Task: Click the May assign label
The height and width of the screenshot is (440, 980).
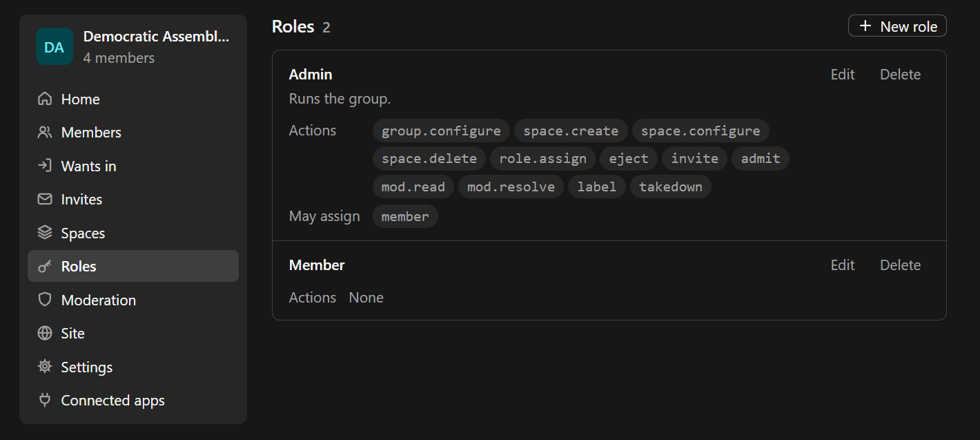Action: [324, 216]
